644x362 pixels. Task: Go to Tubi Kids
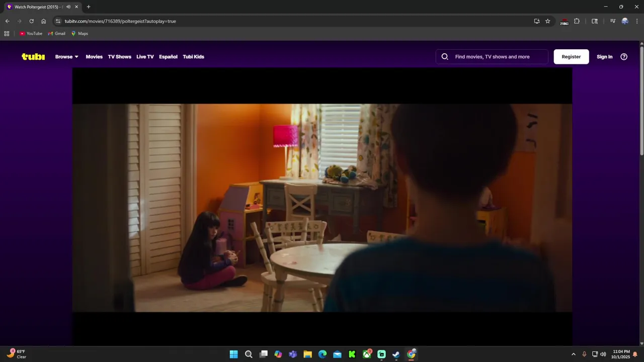193,57
